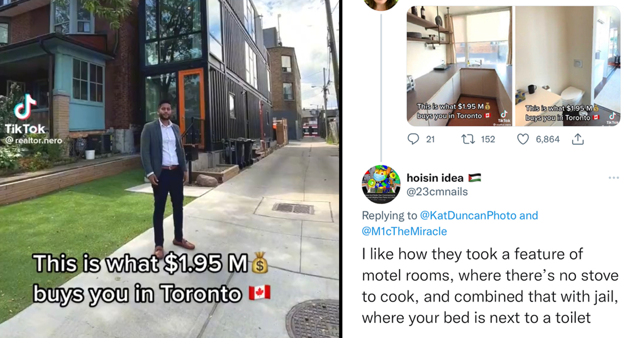This screenshot has width=644, height=338.
Task: Click the 21 replies count
Action: coord(430,139)
